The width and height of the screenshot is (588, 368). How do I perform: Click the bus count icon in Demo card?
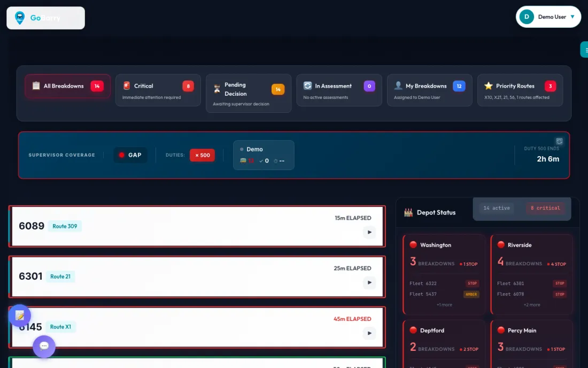coord(243,160)
